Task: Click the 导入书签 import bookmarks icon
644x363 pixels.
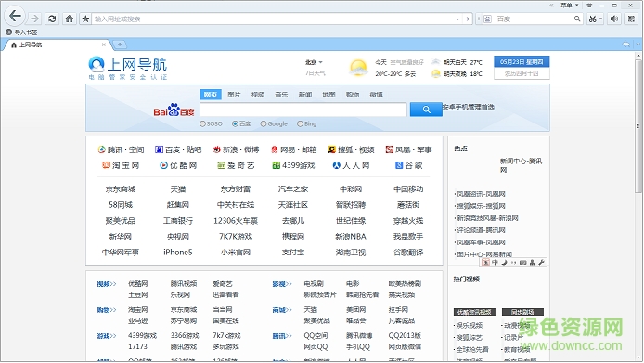Action: pyautogui.click(x=8, y=32)
